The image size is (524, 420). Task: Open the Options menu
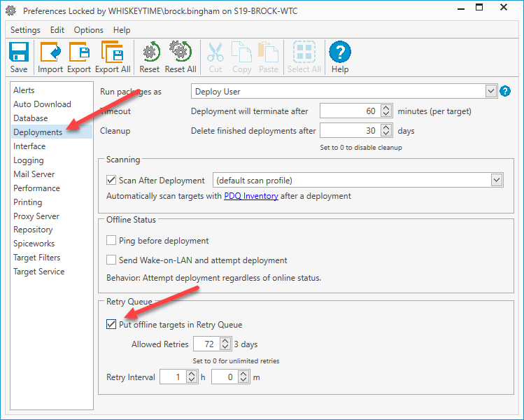tap(89, 30)
